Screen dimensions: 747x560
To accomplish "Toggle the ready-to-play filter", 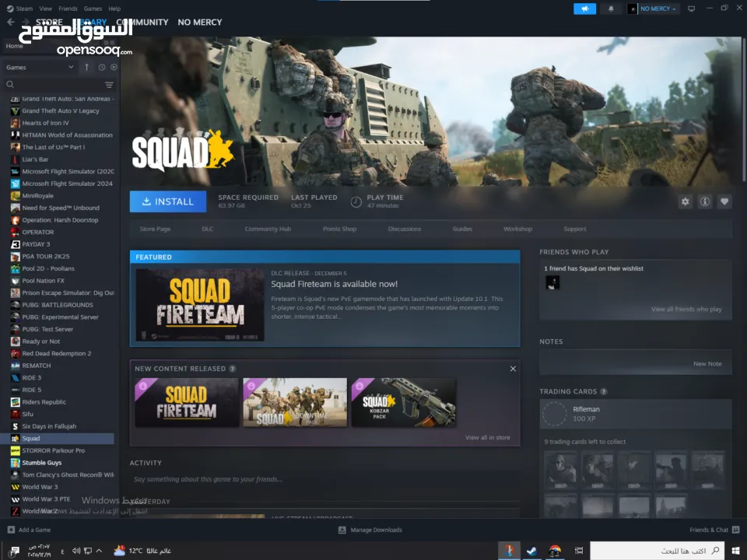I will click(x=114, y=67).
